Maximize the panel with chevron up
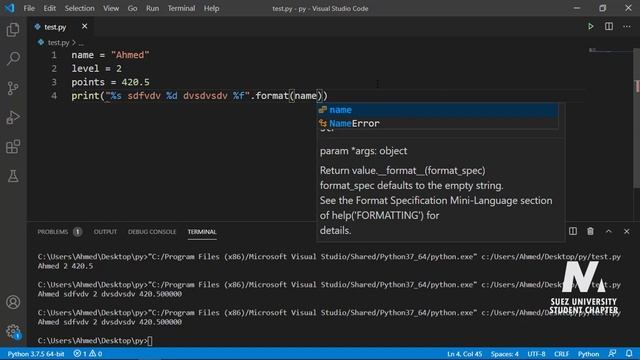640x360 pixels. click(609, 231)
